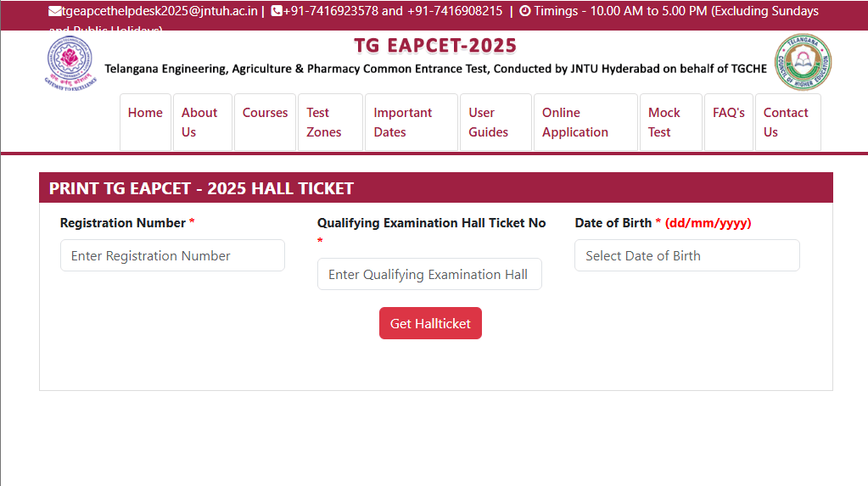
Task: Go to the Courses page
Action: pyautogui.click(x=265, y=113)
